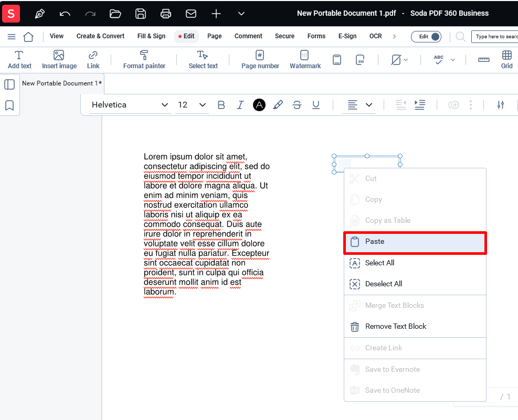Undo the last action

65,14
